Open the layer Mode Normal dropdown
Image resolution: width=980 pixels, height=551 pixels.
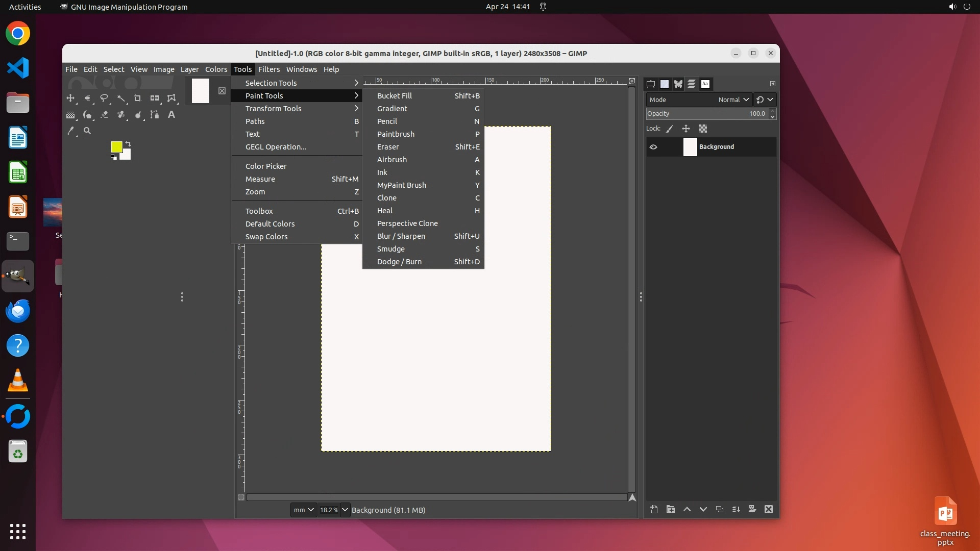coord(733,100)
